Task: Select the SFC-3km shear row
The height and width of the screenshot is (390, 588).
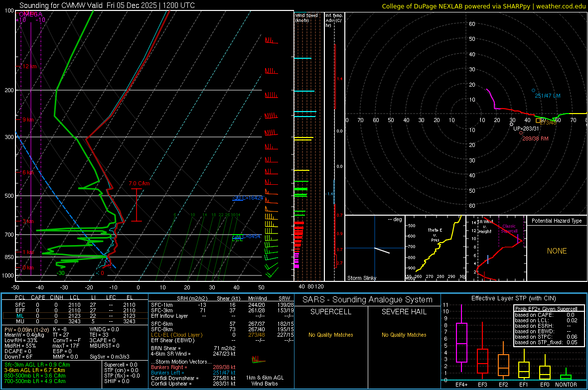Action: 222,310
